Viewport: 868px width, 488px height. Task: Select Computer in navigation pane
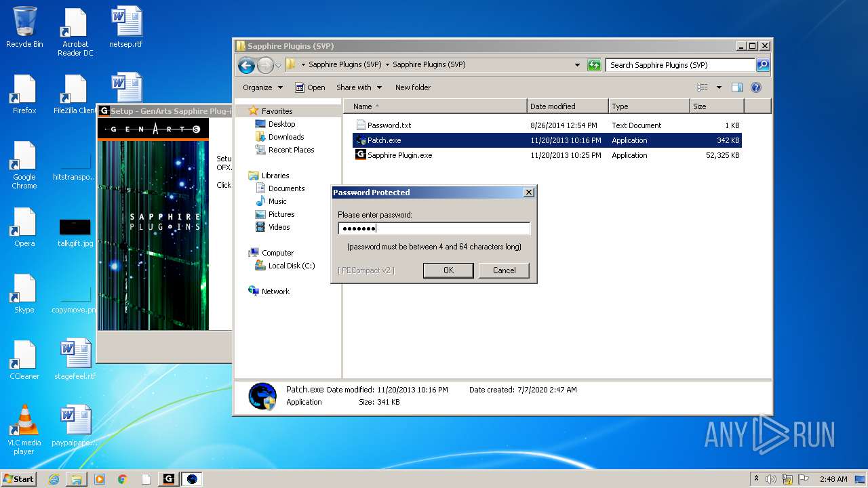click(x=277, y=253)
